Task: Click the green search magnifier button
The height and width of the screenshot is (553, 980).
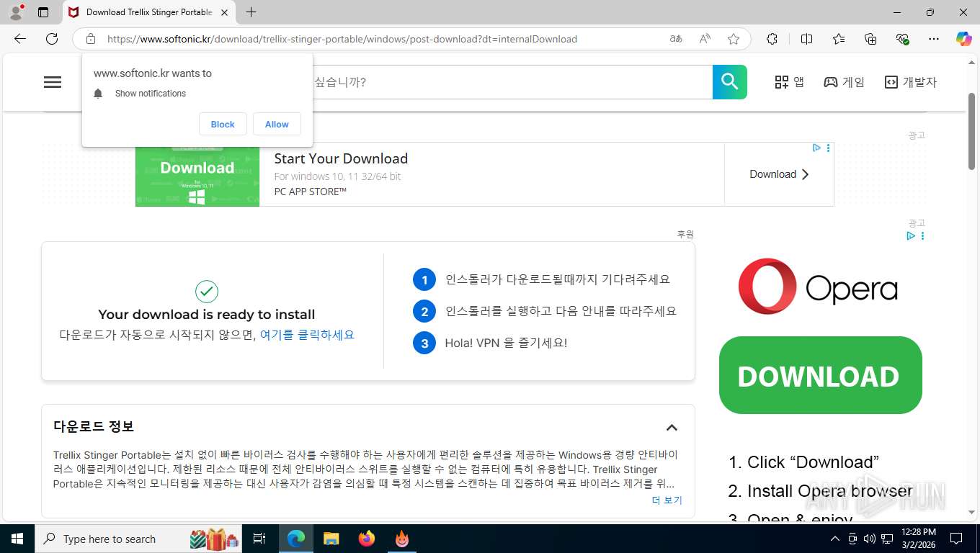Action: [730, 82]
